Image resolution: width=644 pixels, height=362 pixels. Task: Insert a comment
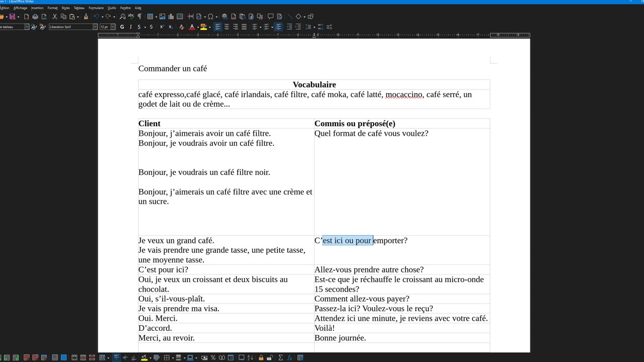click(x=271, y=17)
